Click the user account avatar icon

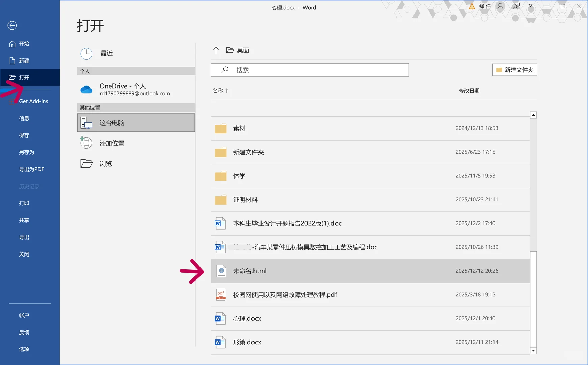tap(500, 6)
